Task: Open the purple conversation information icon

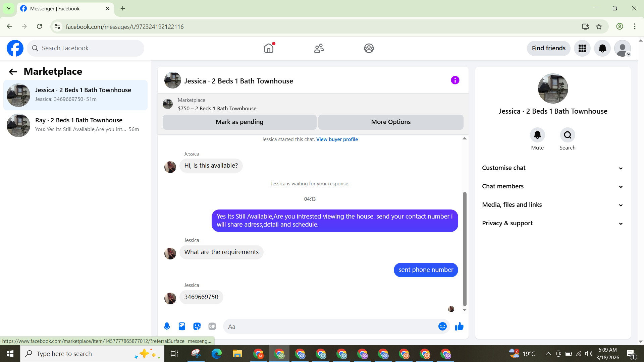Action: click(x=455, y=80)
